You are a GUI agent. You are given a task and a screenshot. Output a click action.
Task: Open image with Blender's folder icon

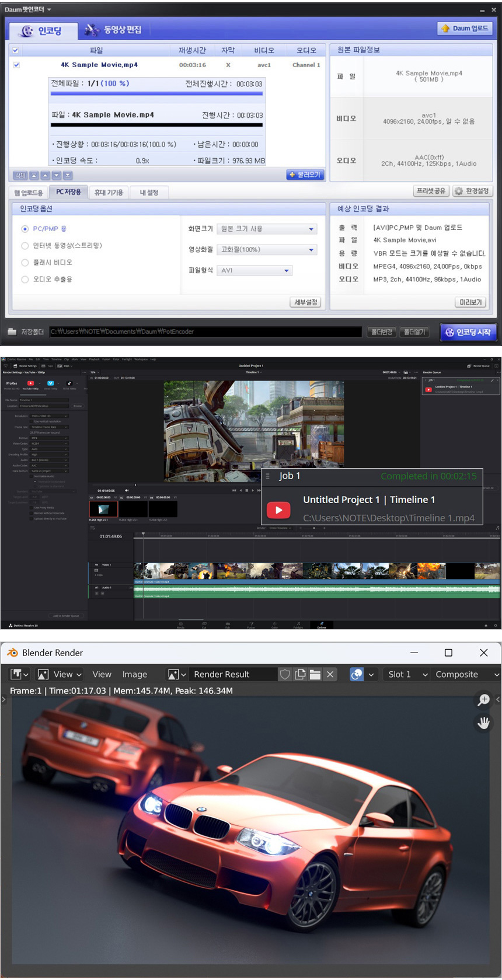click(315, 674)
